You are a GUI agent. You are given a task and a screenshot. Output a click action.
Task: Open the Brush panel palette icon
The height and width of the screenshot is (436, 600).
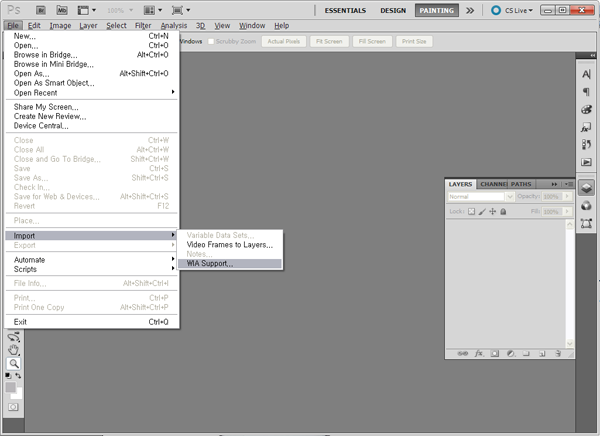coord(586,109)
